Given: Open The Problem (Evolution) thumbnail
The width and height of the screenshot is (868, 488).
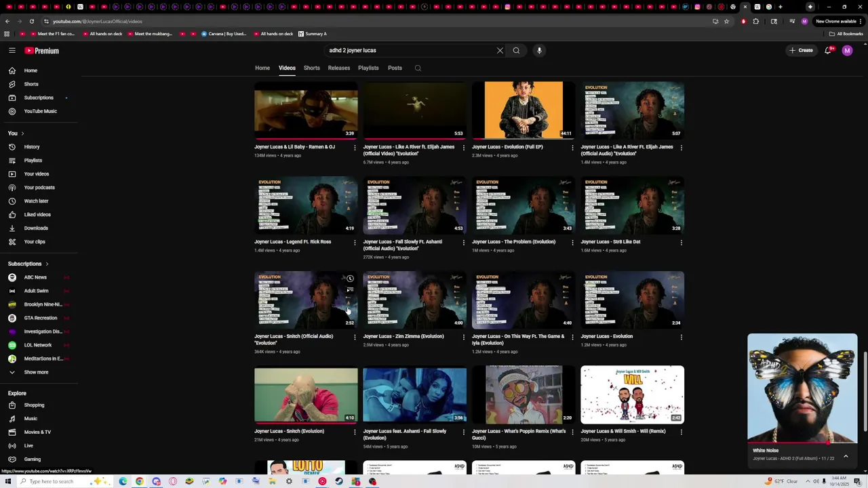Looking at the screenshot, I should 524,205.
